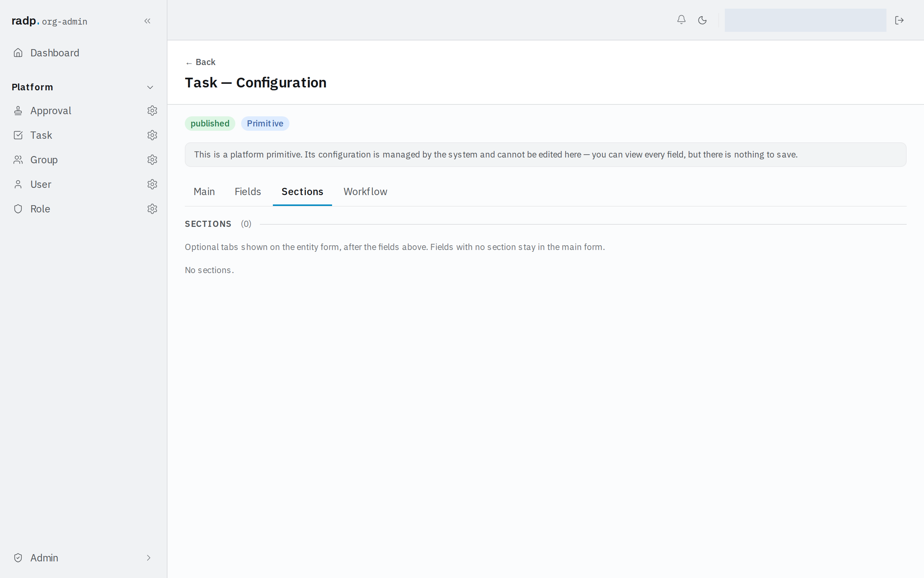Click the user field in the top bar

click(x=805, y=20)
